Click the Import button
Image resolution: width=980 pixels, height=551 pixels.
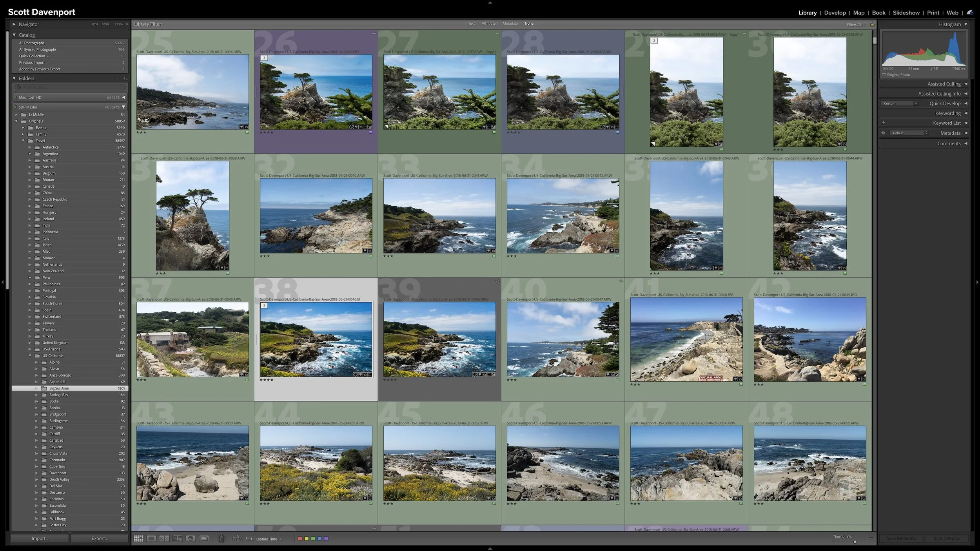tap(40, 538)
